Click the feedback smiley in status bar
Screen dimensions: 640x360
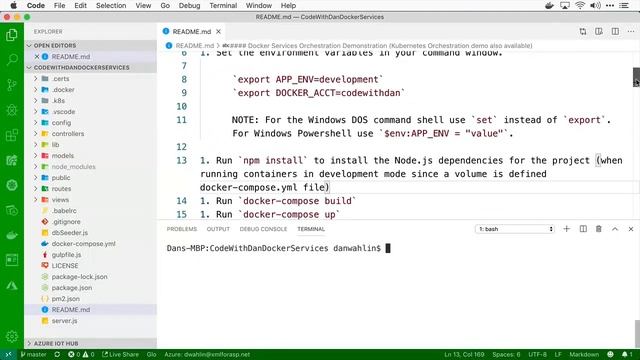(x=611, y=354)
